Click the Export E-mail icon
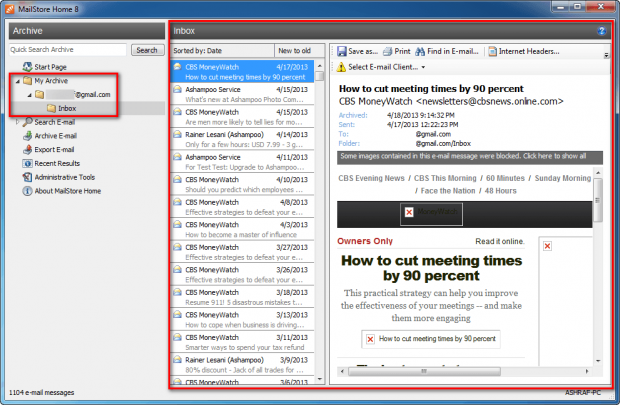The image size is (620, 405). click(27, 150)
